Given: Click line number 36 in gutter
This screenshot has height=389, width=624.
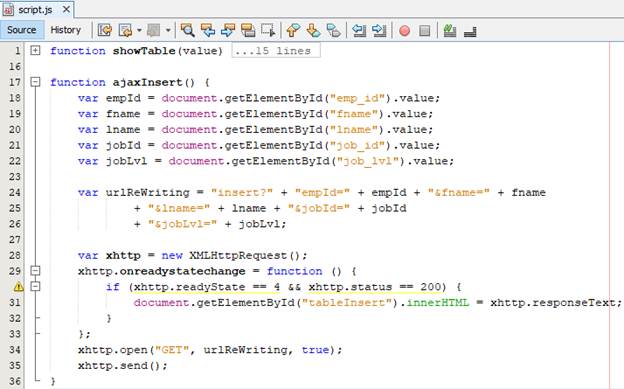Looking at the screenshot, I should click(x=15, y=381).
